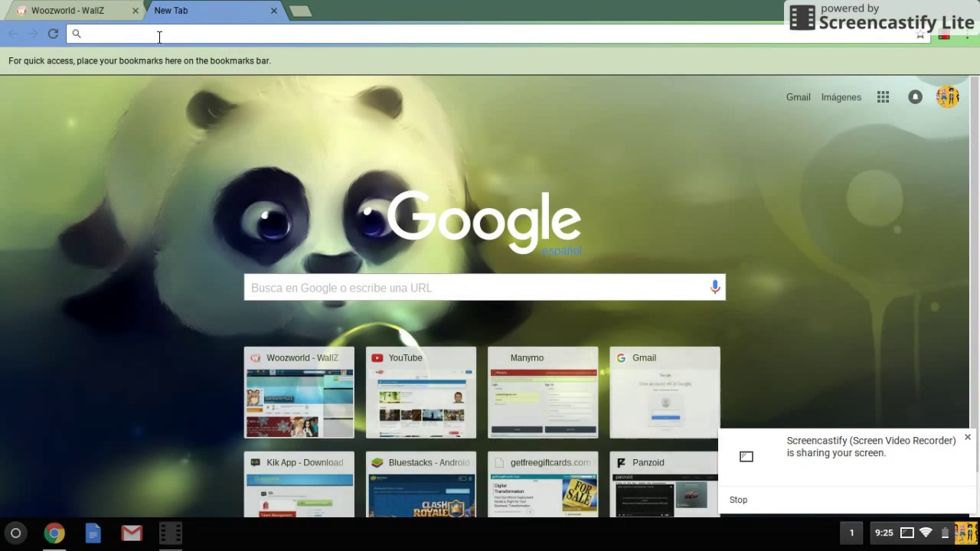980x551 pixels.
Task: Click the back navigation arrow
Action: (13, 34)
